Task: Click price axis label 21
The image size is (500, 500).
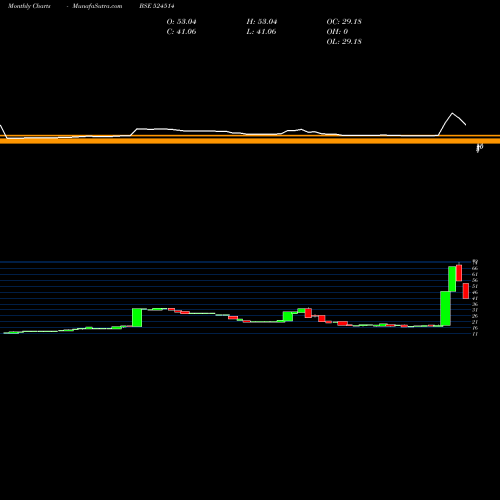Action: [x=475, y=322]
